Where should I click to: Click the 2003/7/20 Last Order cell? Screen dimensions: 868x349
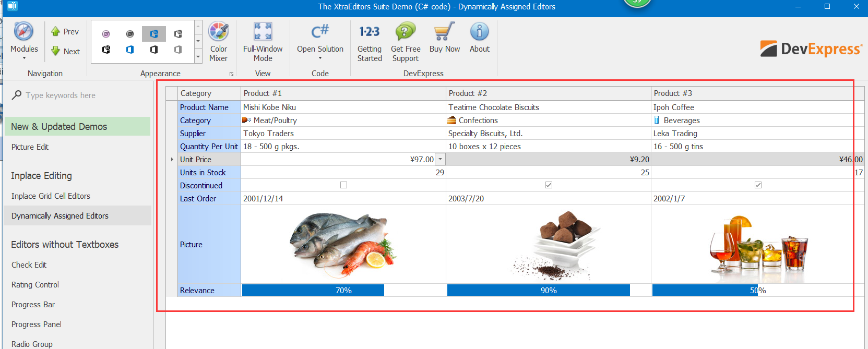click(x=549, y=198)
